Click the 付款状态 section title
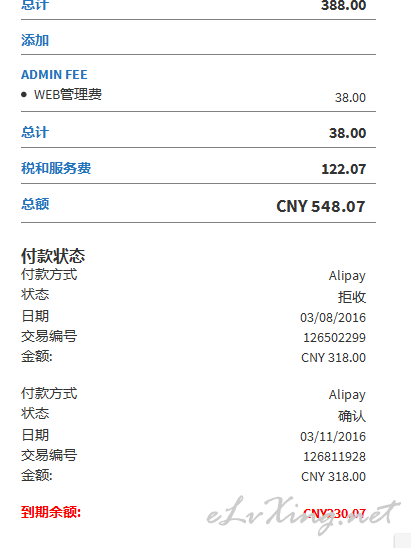 (53, 256)
